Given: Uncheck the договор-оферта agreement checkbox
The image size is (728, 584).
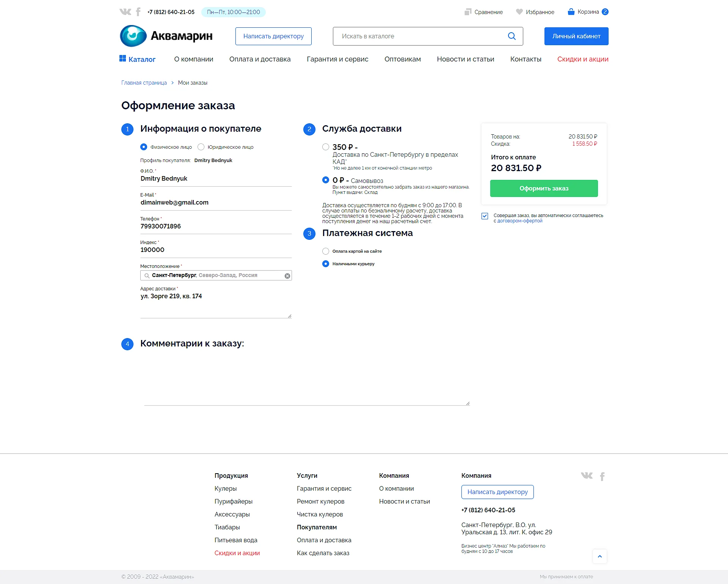Looking at the screenshot, I should click(x=485, y=216).
